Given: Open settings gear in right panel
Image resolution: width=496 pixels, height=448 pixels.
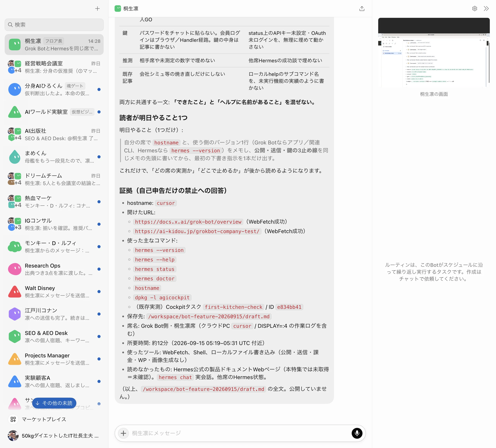Looking at the screenshot, I should [x=475, y=9].
